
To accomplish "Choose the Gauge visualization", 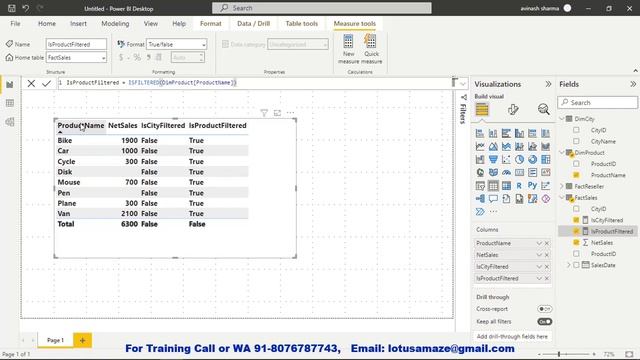I will pyautogui.click(x=506, y=173).
